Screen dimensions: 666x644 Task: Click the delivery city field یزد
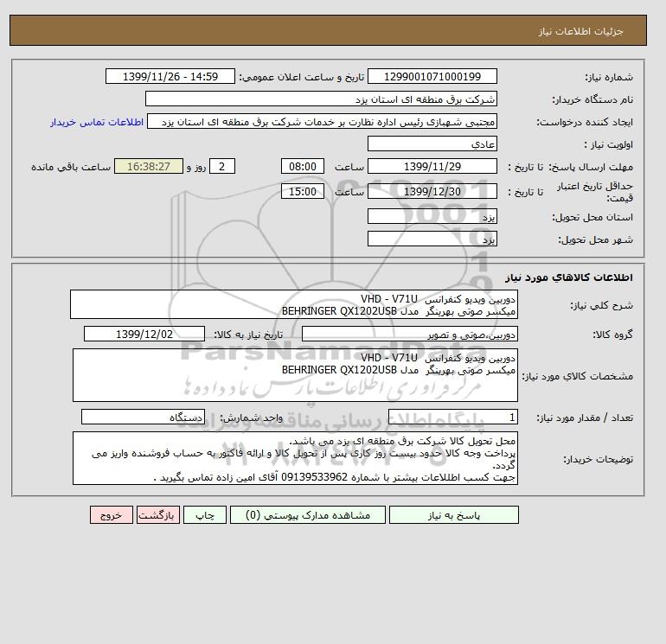(432, 239)
